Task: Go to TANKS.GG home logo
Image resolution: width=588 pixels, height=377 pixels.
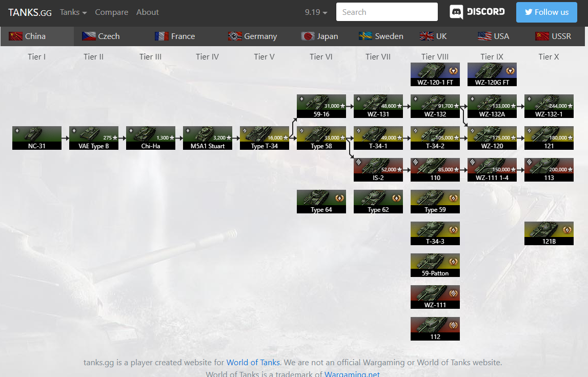Action: click(x=30, y=12)
